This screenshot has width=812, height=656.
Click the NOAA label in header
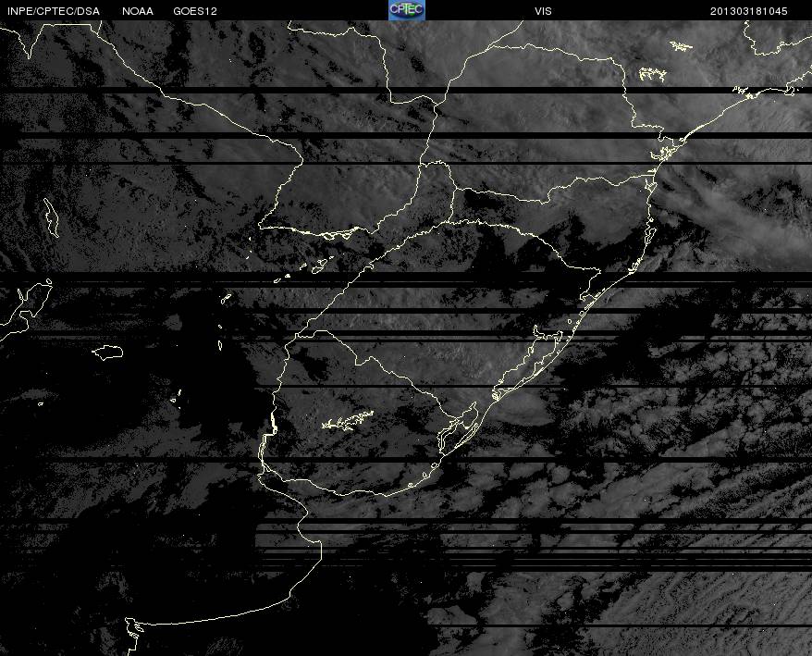(x=138, y=11)
